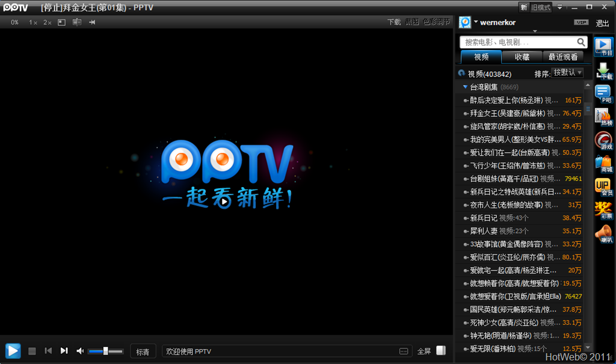This screenshot has width=616, height=364.
Task: Enter full screen with 全屏
Action: [424, 351]
